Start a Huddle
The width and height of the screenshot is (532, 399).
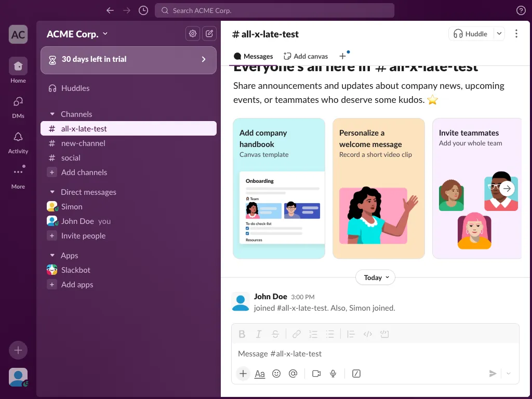click(x=471, y=34)
